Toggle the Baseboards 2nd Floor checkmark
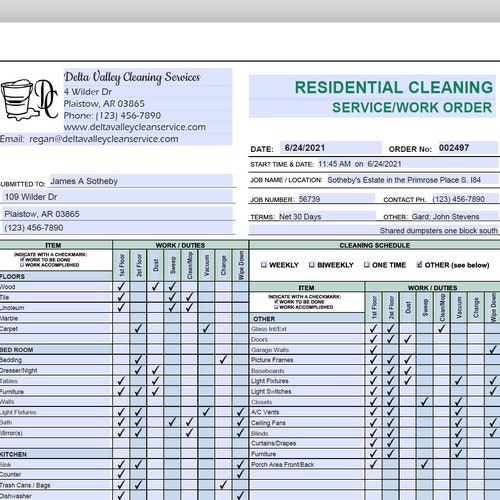 390,370
